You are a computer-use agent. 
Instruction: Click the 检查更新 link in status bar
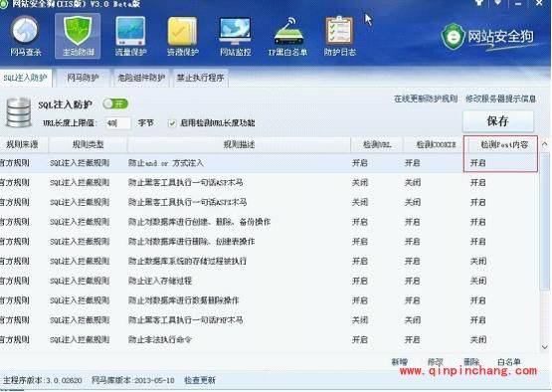(200, 380)
